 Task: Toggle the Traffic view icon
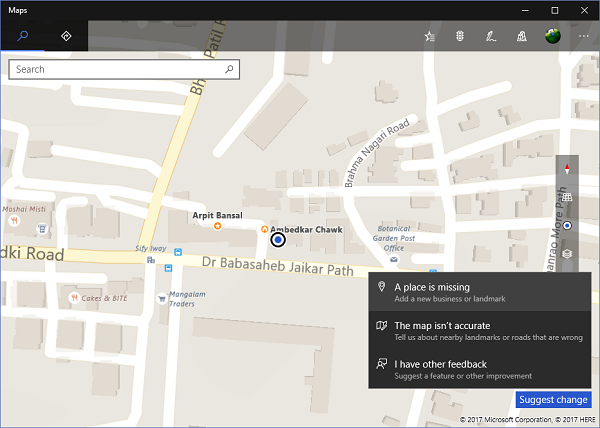(x=461, y=36)
